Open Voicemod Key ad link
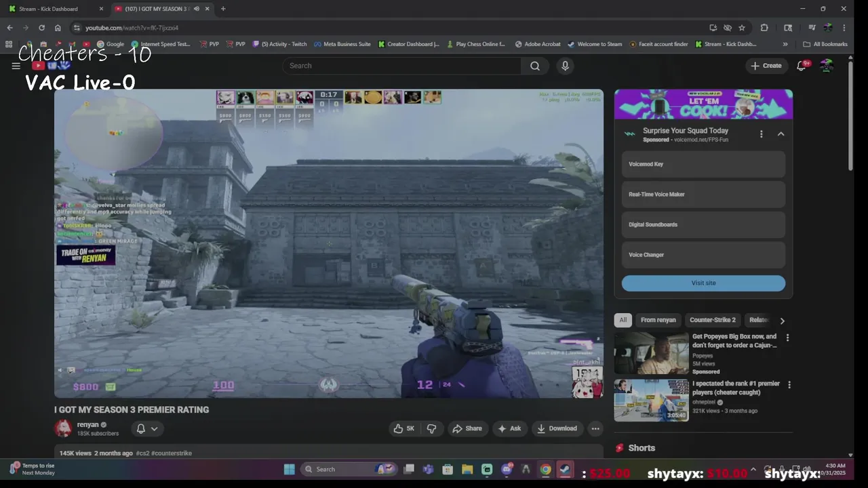 tap(703, 164)
